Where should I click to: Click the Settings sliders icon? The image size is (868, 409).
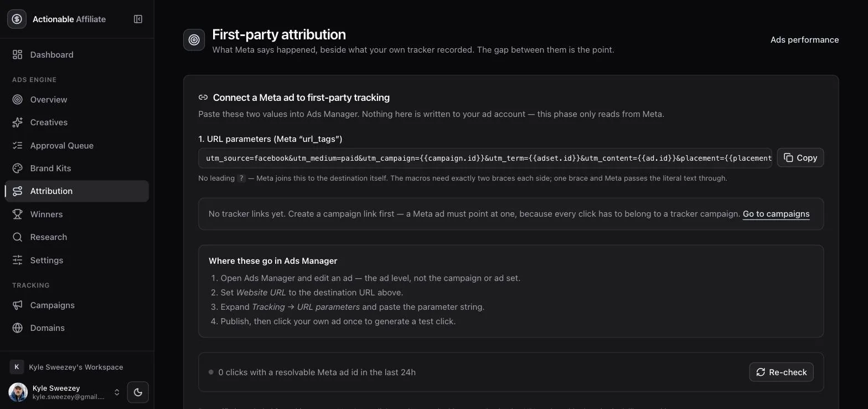[18, 260]
